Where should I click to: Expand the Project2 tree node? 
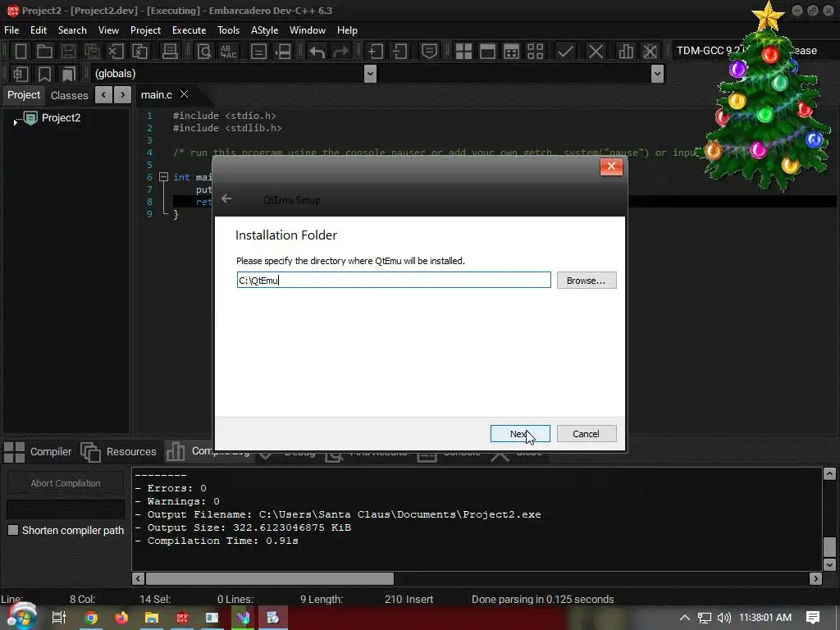coord(15,122)
